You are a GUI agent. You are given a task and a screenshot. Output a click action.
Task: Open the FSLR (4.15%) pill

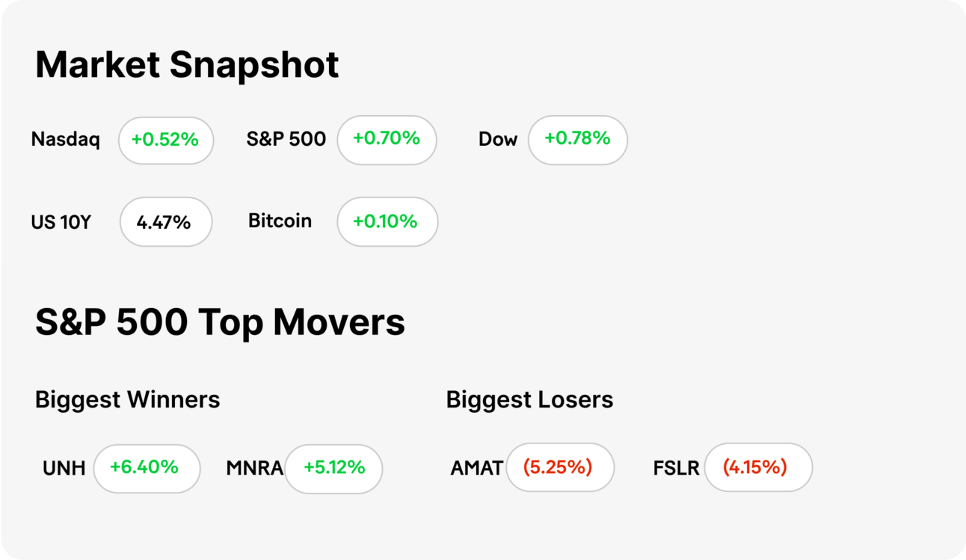coord(758,467)
